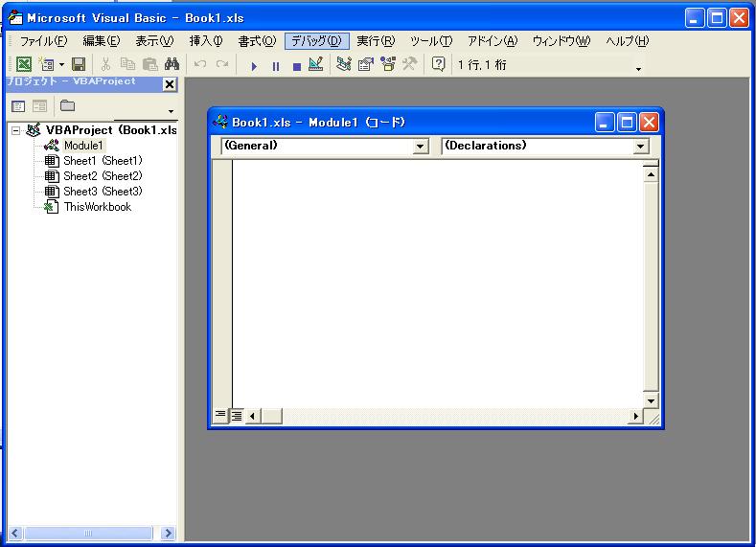Click the Paste clipboard icon

[x=149, y=64]
